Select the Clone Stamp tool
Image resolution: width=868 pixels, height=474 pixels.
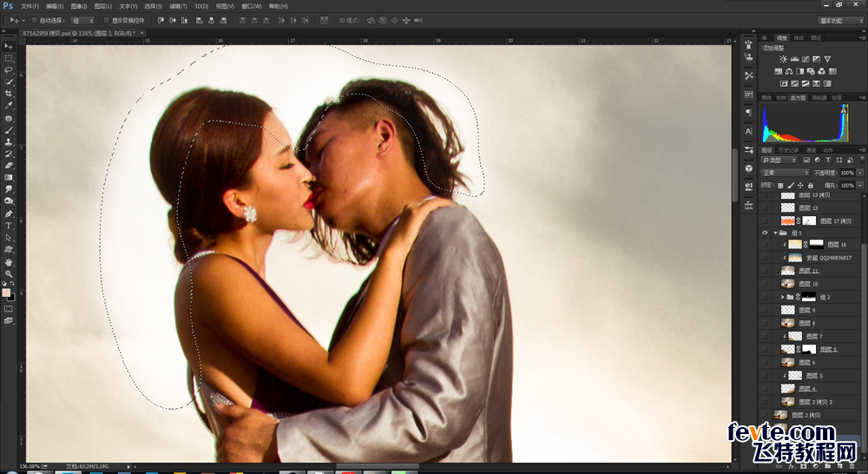click(x=9, y=142)
